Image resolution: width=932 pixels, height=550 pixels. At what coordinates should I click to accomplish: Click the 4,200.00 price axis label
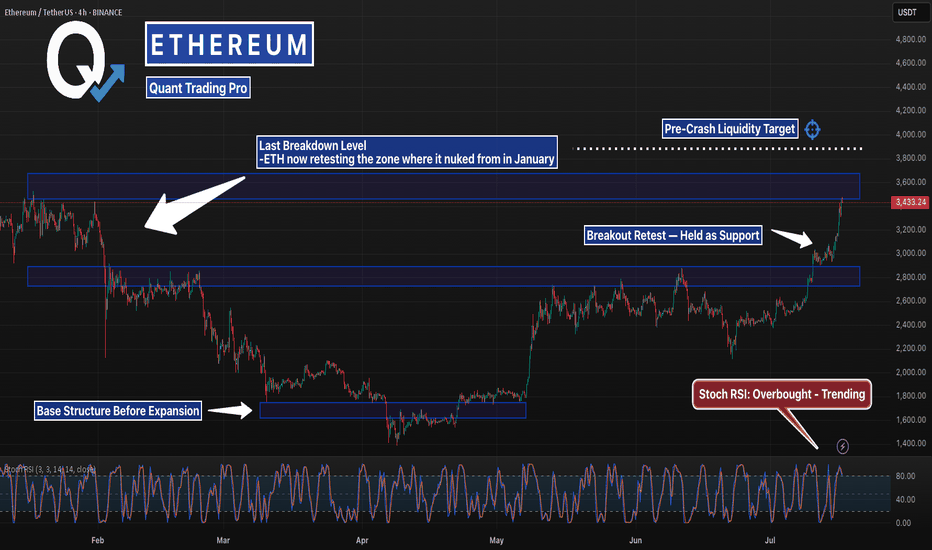911,110
